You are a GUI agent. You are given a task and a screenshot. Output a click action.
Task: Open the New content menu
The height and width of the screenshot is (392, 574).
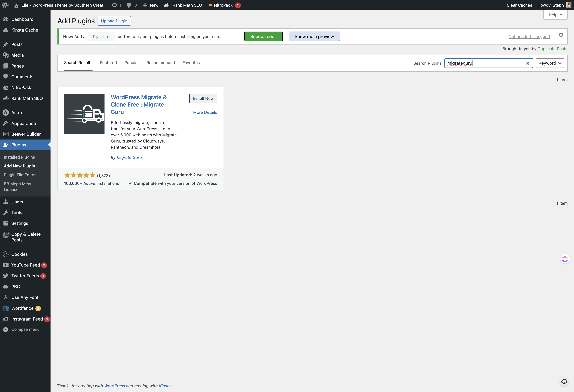[x=150, y=5]
